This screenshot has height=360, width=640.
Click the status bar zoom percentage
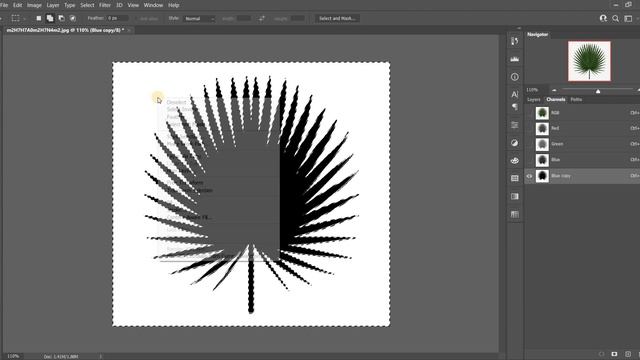pyautogui.click(x=13, y=356)
